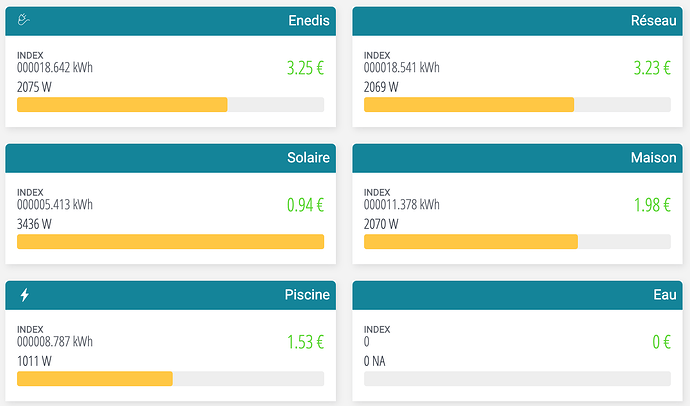690x406 pixels.
Task: Select the 1.98 € Maison cost
Action: 651,206
